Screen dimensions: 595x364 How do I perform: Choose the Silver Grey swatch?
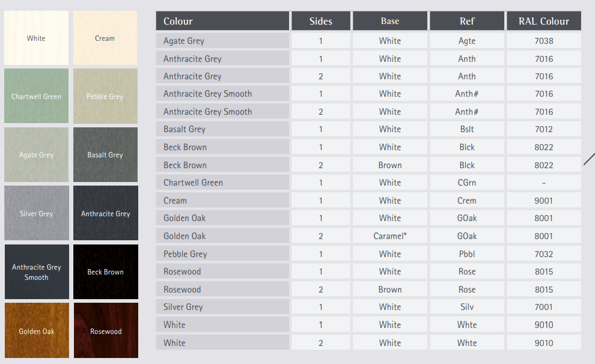pos(37,213)
